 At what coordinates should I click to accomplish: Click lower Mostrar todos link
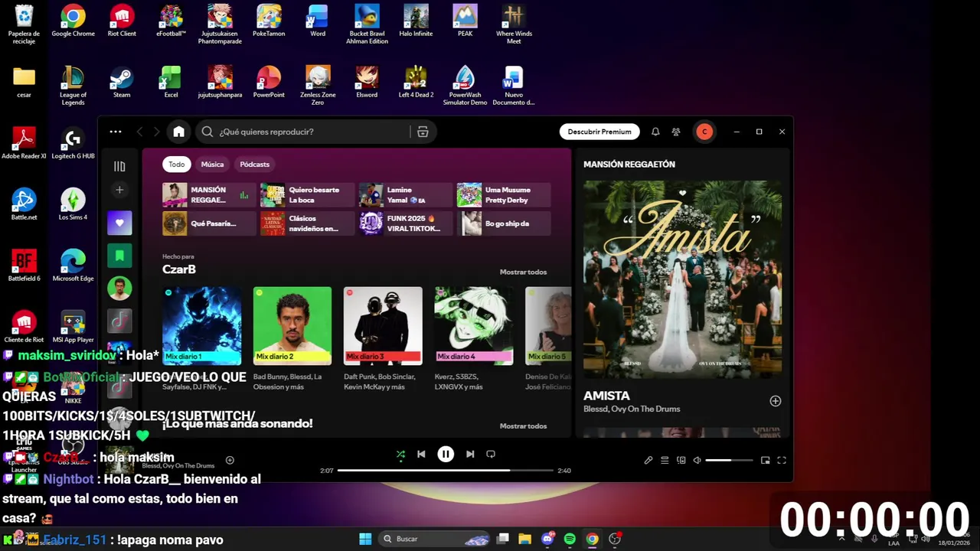[x=523, y=426]
